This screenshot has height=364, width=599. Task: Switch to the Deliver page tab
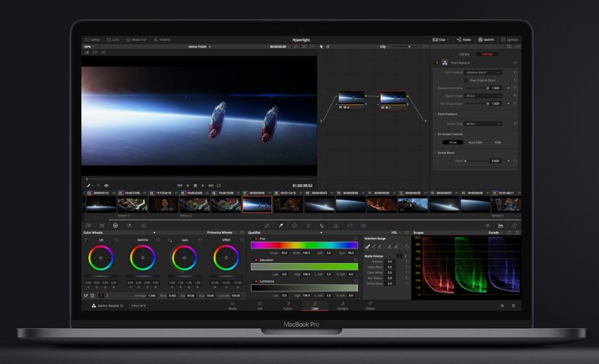tap(369, 305)
